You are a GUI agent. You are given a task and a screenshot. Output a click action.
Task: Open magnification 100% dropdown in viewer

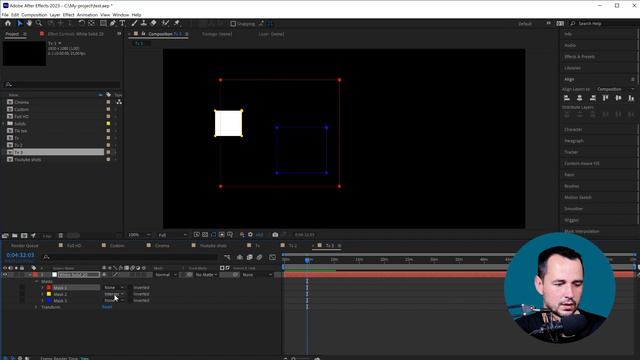coord(139,235)
